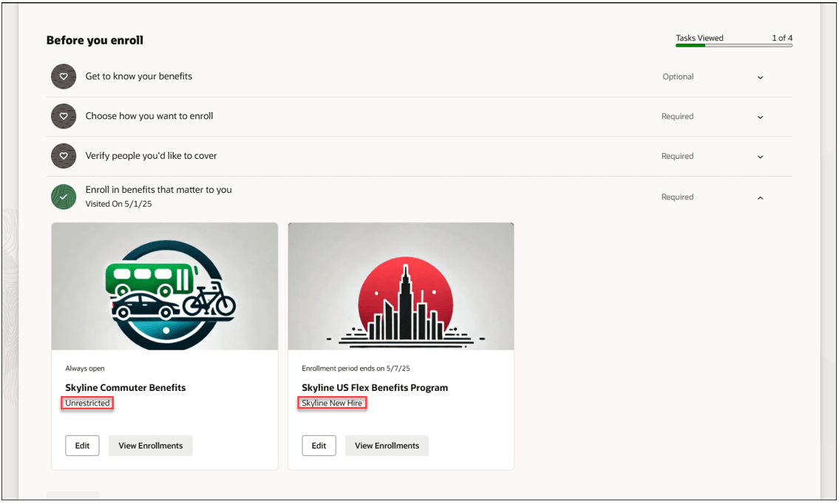Click the Get to know your benefits title
This screenshot has width=839, height=504.
[x=138, y=76]
